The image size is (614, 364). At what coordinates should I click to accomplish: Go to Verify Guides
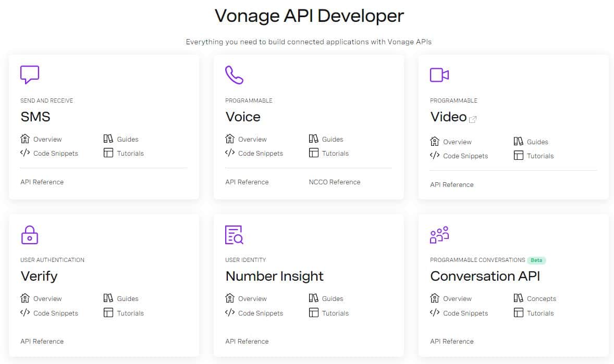[x=128, y=298]
